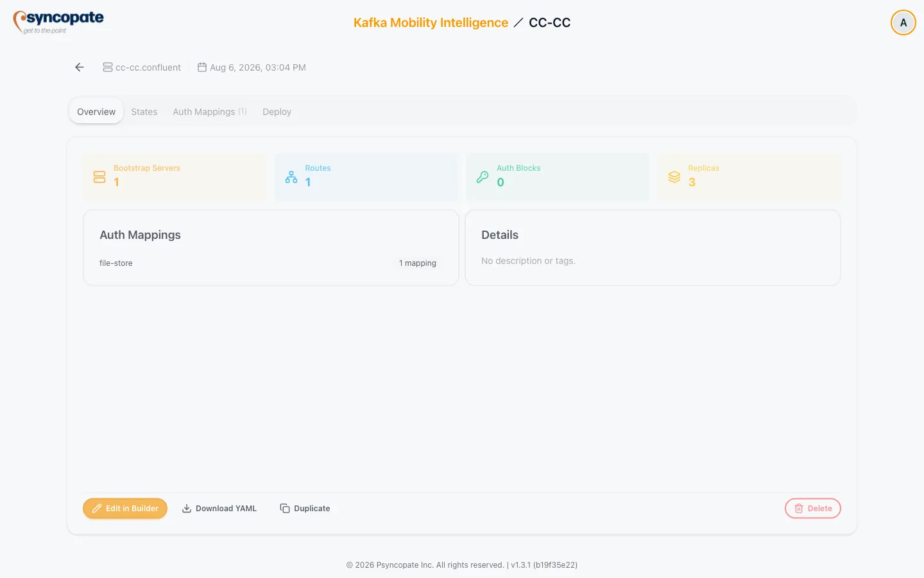The image size is (924, 578).
Task: Click the Auth Blocks key icon
Action: tap(483, 177)
